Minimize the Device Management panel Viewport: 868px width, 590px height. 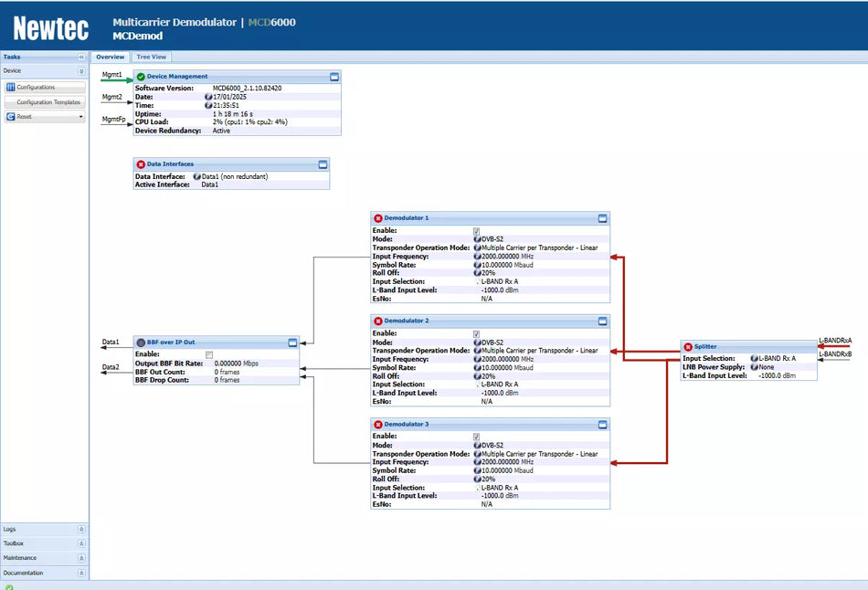coord(334,77)
